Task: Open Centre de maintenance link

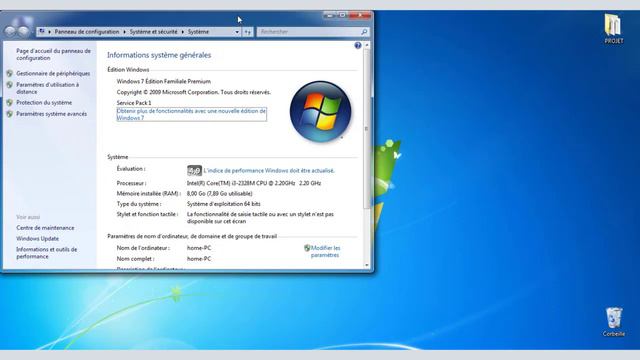Action: click(45, 228)
